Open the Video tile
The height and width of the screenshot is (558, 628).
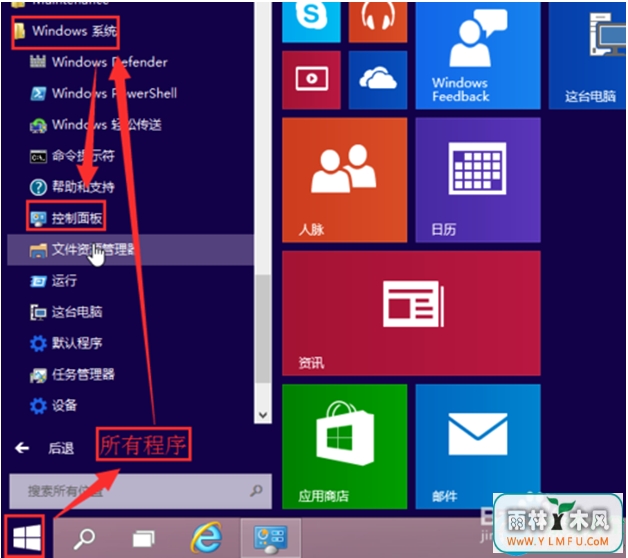pos(311,76)
